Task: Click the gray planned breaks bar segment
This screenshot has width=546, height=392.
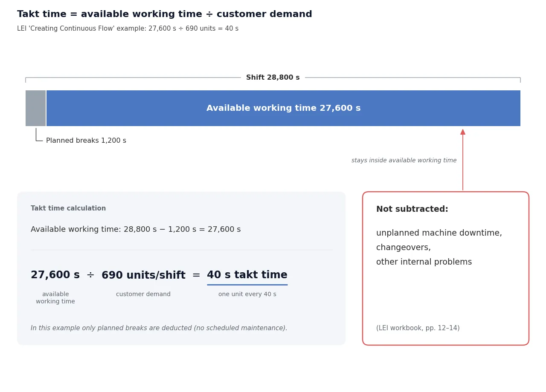Action: click(x=35, y=108)
